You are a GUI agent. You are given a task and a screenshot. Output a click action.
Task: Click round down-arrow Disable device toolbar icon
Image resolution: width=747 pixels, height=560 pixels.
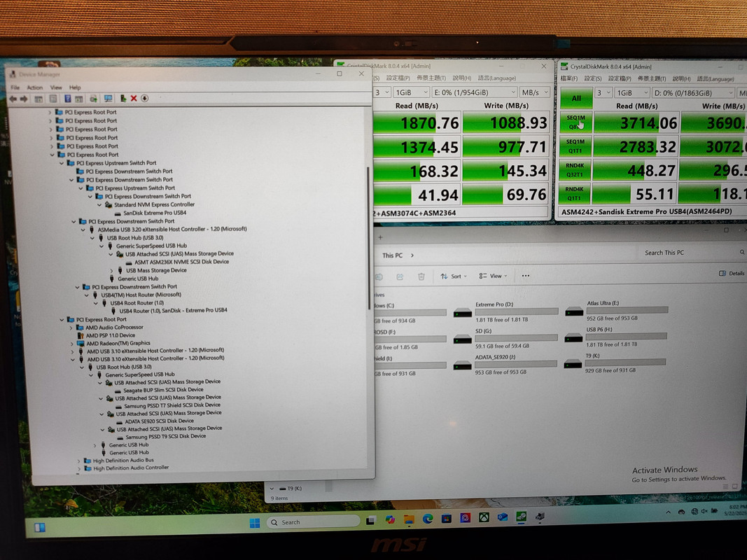(144, 99)
